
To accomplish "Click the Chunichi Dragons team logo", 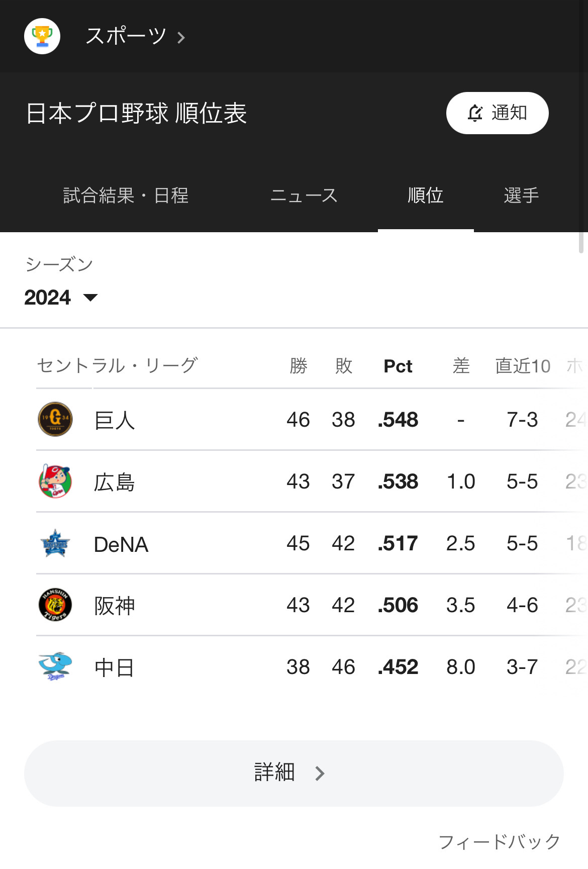I will (x=55, y=667).
